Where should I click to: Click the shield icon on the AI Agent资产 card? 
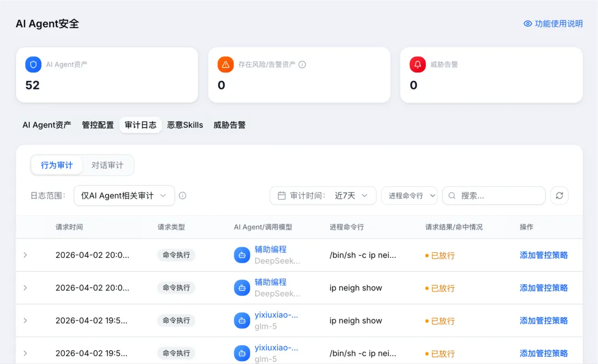(33, 64)
